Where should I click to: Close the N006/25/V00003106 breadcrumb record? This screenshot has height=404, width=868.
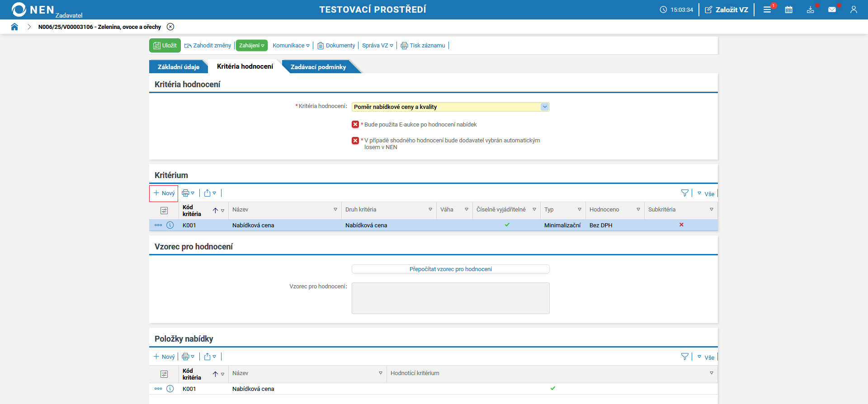[170, 27]
